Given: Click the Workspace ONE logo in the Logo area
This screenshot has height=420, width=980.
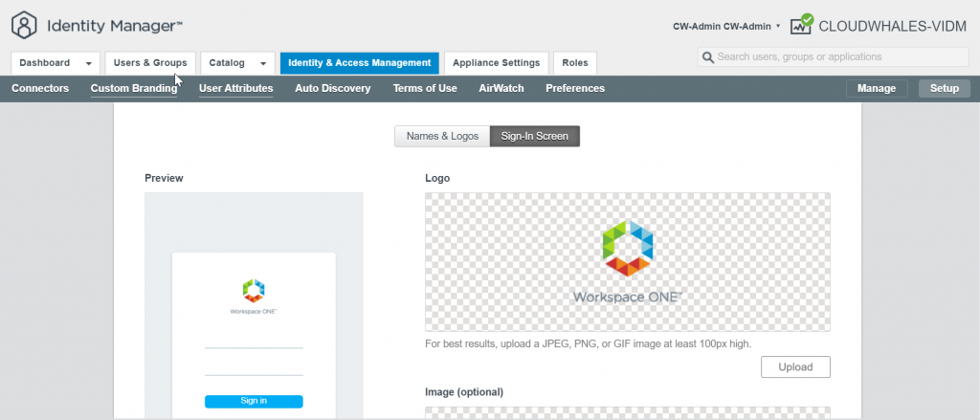Looking at the screenshot, I should coord(628,262).
